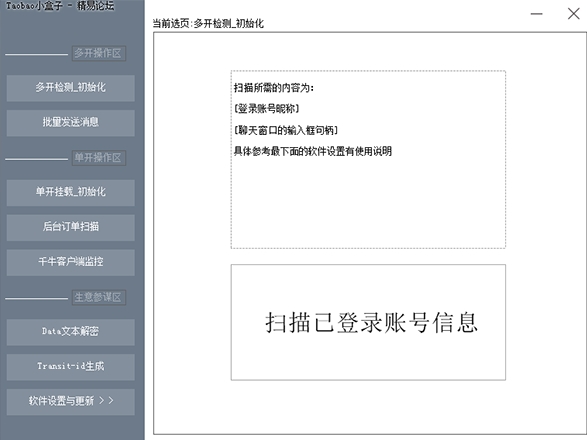Image resolution: width=587 pixels, height=440 pixels.
Task: Click the 多开操作区 section label
Action: (x=98, y=53)
